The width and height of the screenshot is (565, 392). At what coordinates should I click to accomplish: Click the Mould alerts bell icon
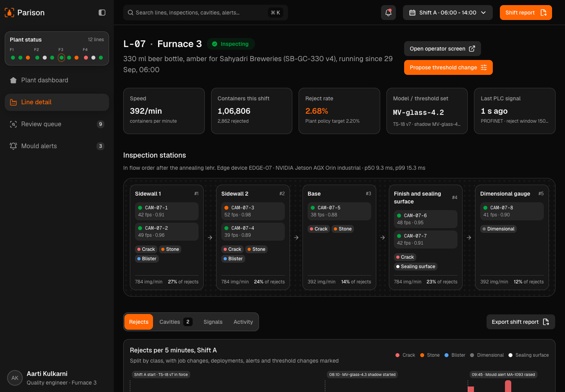coord(13,146)
